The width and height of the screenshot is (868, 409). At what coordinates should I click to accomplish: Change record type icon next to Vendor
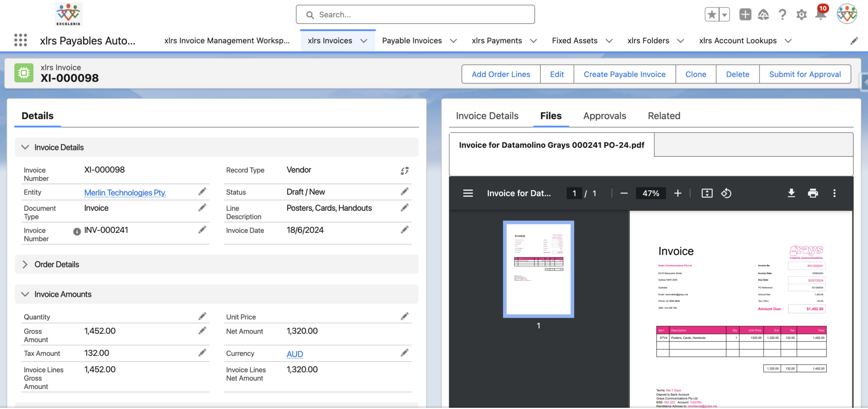(x=405, y=171)
